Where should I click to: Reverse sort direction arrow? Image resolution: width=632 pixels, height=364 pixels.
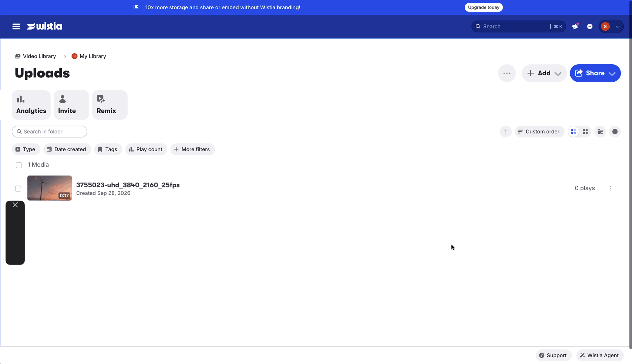[x=506, y=132]
